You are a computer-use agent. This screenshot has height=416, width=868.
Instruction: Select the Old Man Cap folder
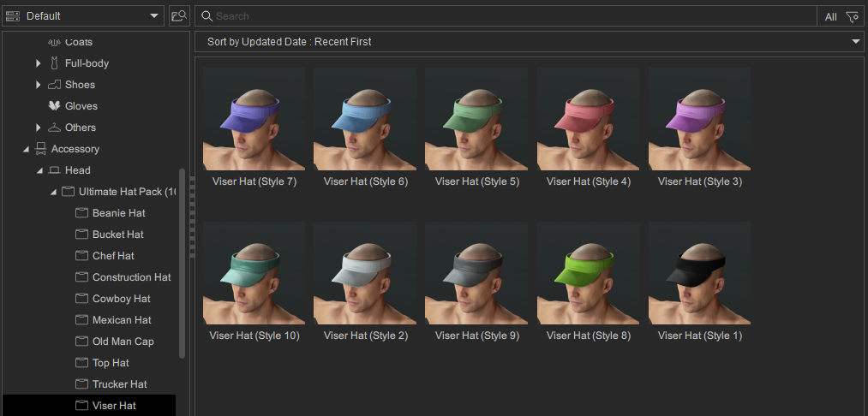[123, 342]
